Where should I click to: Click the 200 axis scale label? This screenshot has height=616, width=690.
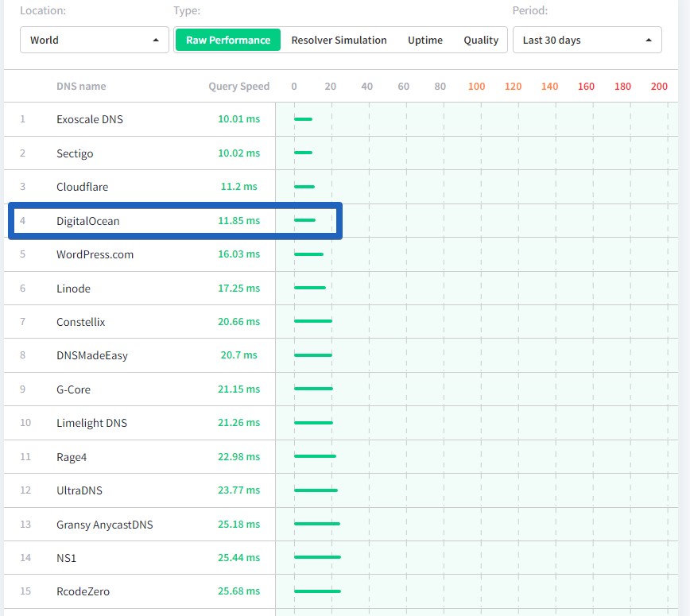click(659, 86)
